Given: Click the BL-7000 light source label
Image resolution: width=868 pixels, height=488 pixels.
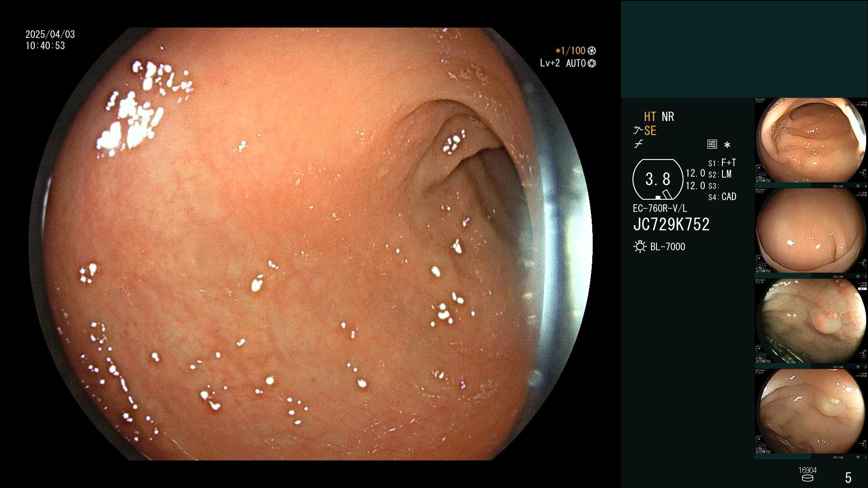Looking at the screenshot, I should pyautogui.click(x=668, y=247).
